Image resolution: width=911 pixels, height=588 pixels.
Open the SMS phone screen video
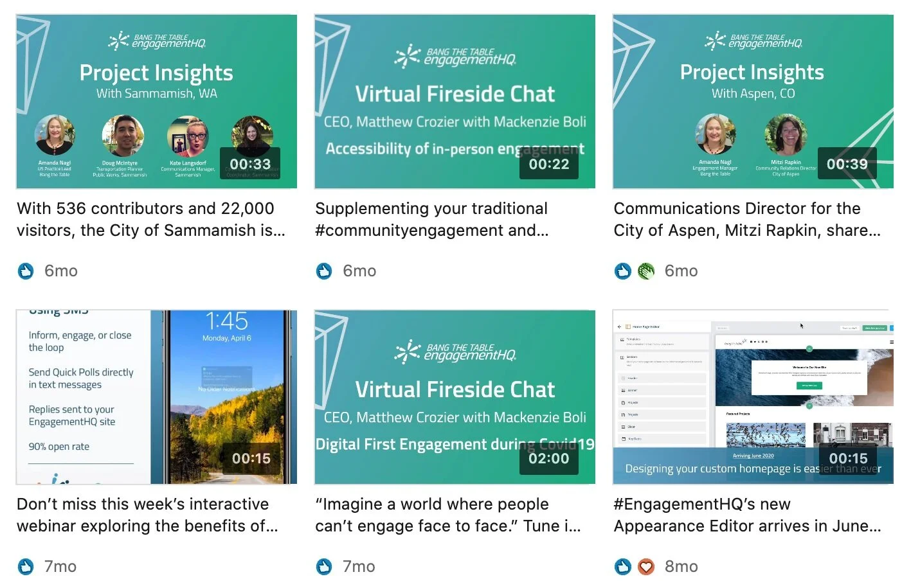click(x=156, y=397)
